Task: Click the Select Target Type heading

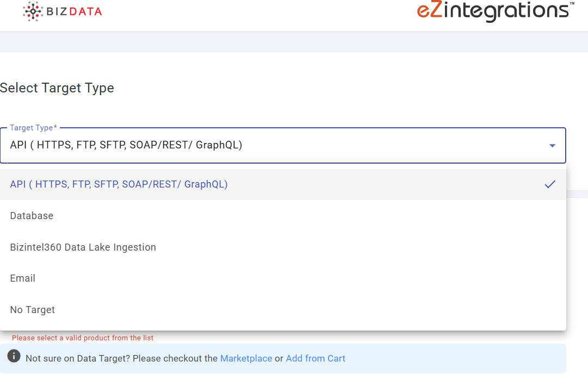Action: [57, 88]
